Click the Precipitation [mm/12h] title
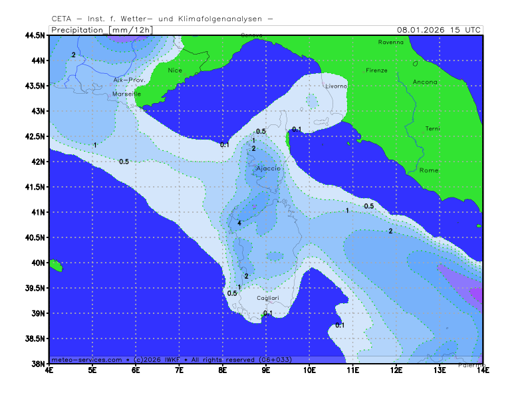 [x=102, y=30]
